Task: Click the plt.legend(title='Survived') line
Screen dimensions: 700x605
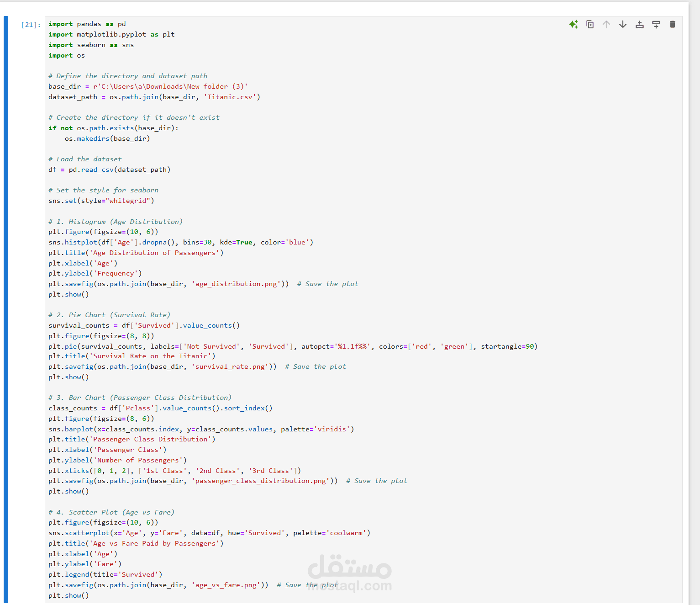Action: 105,574
